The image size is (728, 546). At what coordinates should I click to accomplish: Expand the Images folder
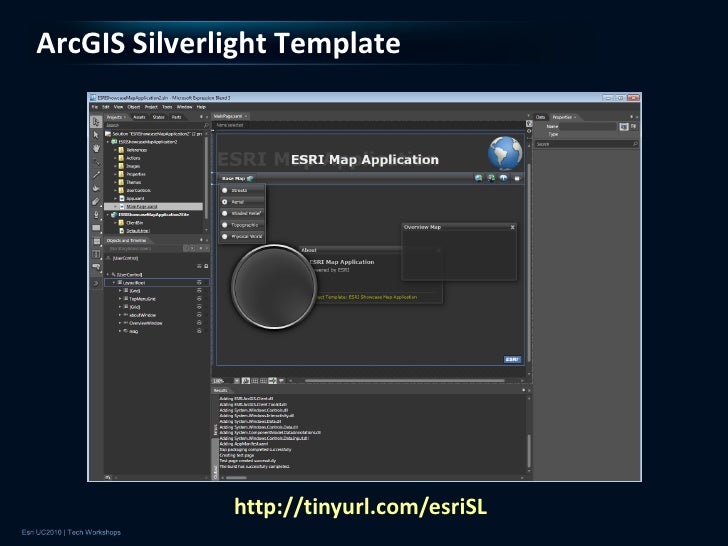(x=115, y=166)
